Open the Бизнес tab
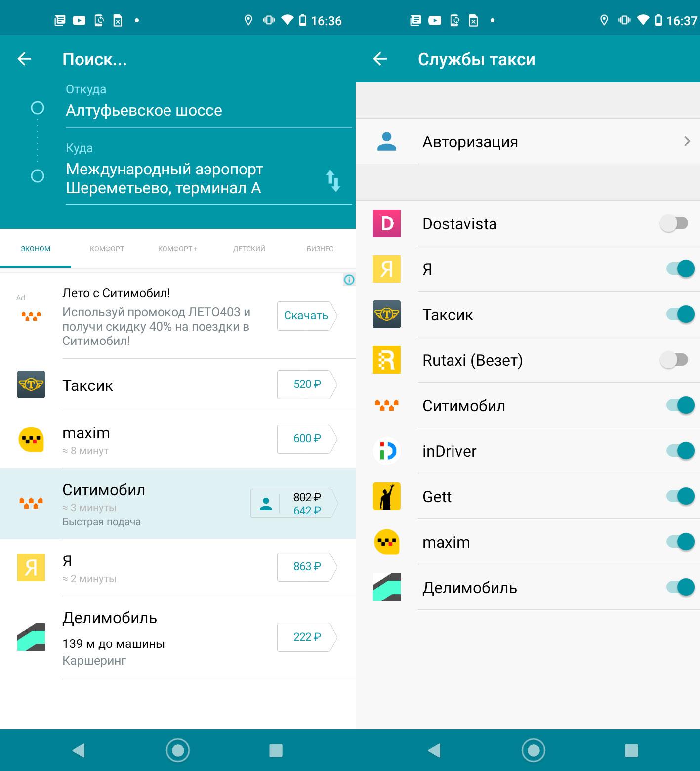Viewport: 700px width, 771px height. [320, 249]
